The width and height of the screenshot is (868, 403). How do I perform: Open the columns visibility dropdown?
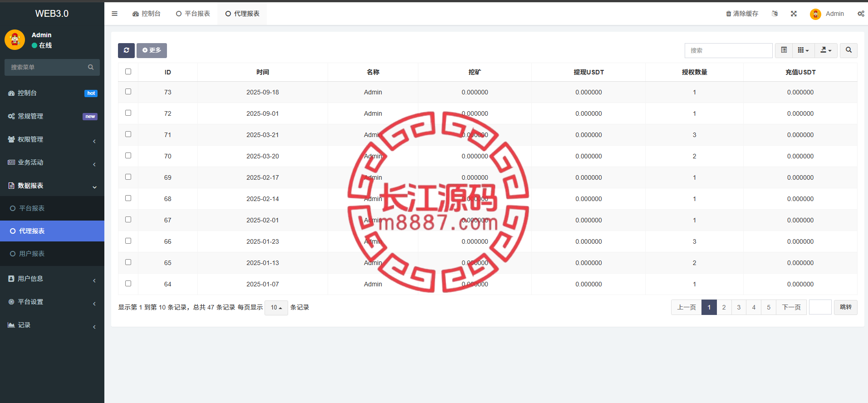[804, 50]
